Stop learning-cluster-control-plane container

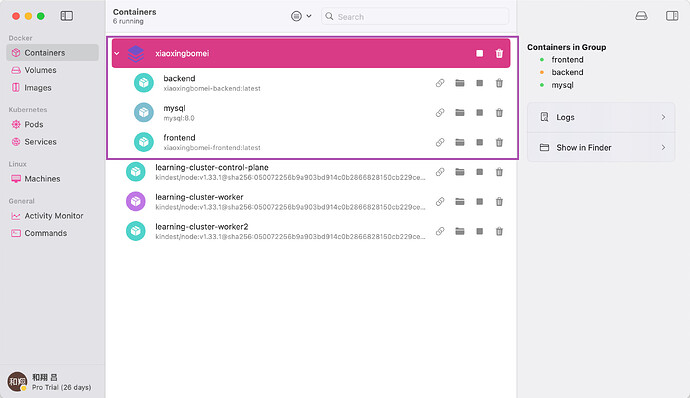pos(480,172)
